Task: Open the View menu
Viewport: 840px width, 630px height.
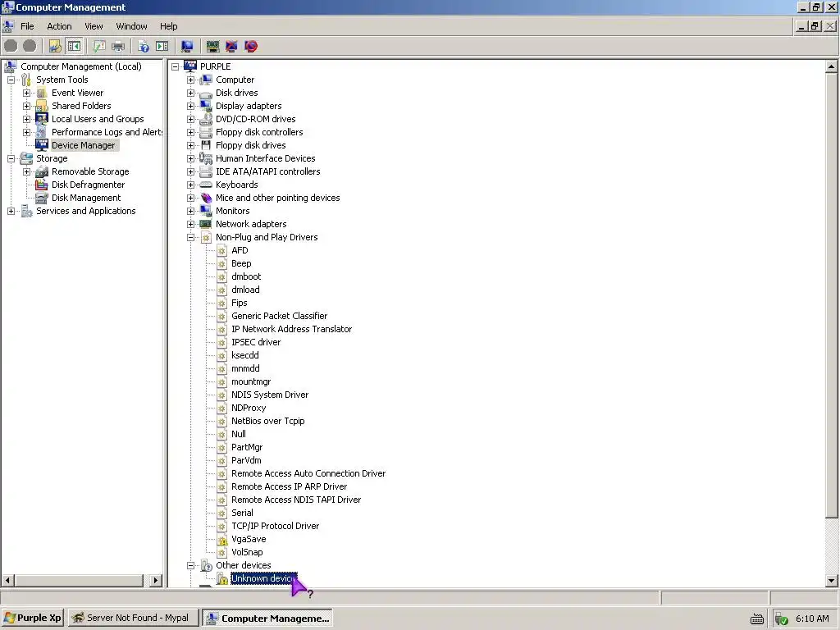Action: tap(94, 26)
